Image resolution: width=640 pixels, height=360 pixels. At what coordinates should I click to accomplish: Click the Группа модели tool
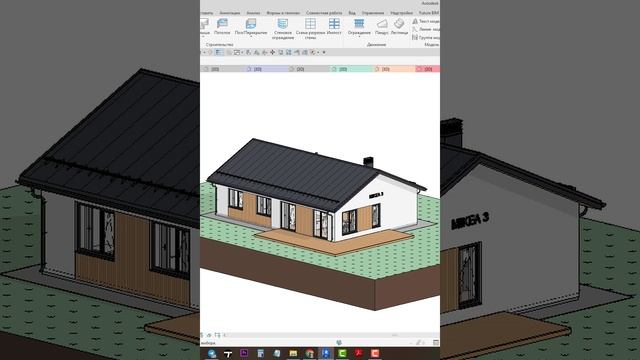coord(426,38)
